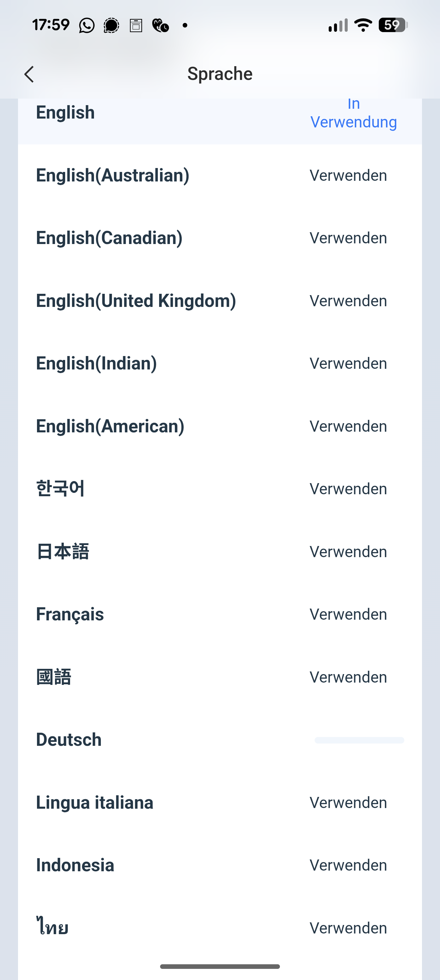Tap the archive box status icon

[136, 26]
